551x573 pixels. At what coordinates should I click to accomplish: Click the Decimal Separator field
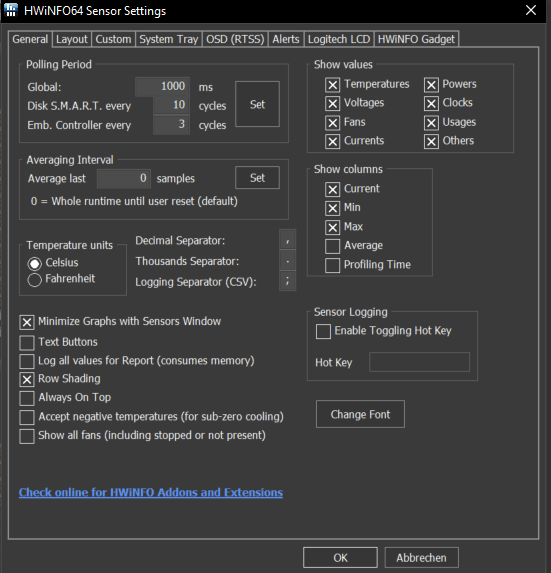(x=288, y=240)
